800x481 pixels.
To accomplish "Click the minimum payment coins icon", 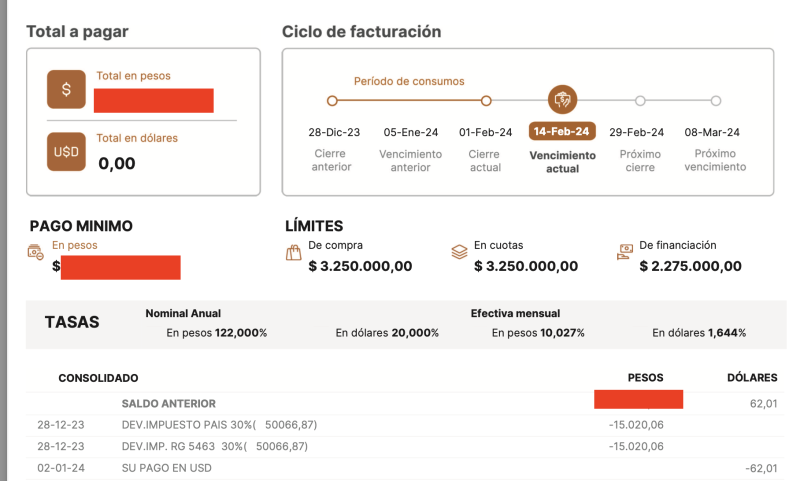I will tap(36, 253).
